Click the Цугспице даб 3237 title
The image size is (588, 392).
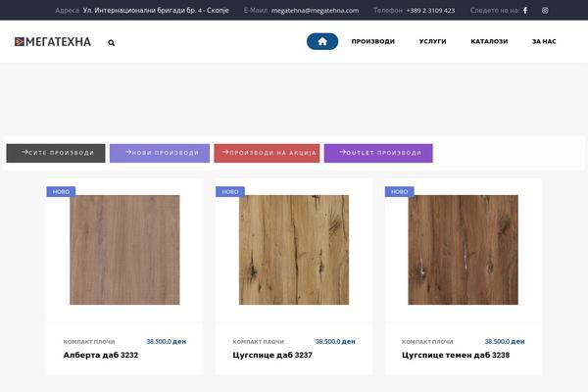272,355
